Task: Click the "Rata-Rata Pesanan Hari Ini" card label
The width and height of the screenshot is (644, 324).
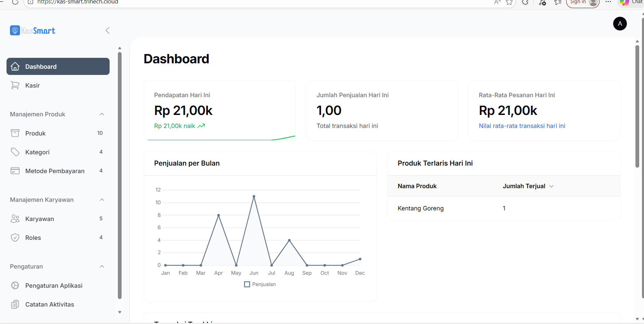Action: [x=517, y=95]
